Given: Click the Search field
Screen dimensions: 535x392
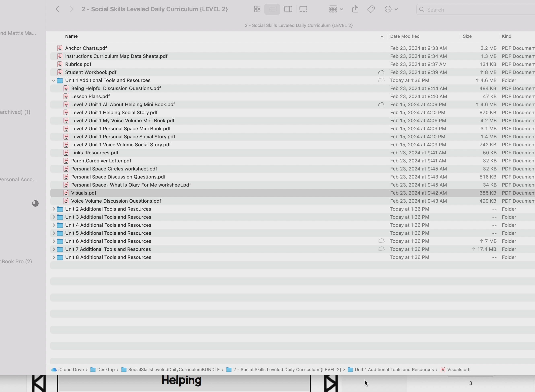Looking at the screenshot, I should click(475, 10).
